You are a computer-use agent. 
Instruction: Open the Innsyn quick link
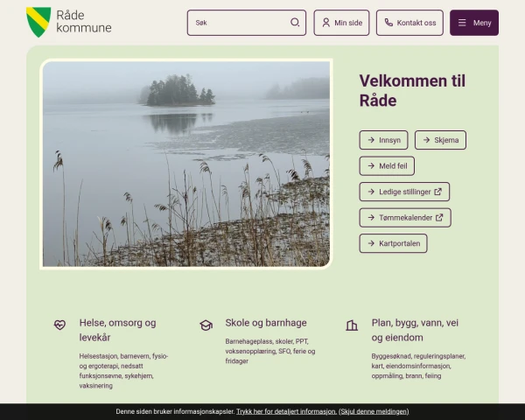click(x=384, y=140)
